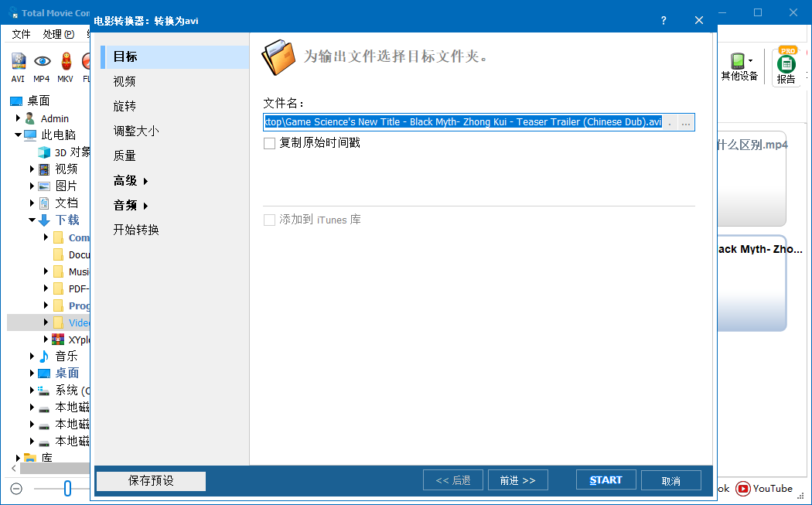Toggle the 添加到 iTunes 库 checkbox
Viewport: 812px width, 505px height.
tap(269, 219)
